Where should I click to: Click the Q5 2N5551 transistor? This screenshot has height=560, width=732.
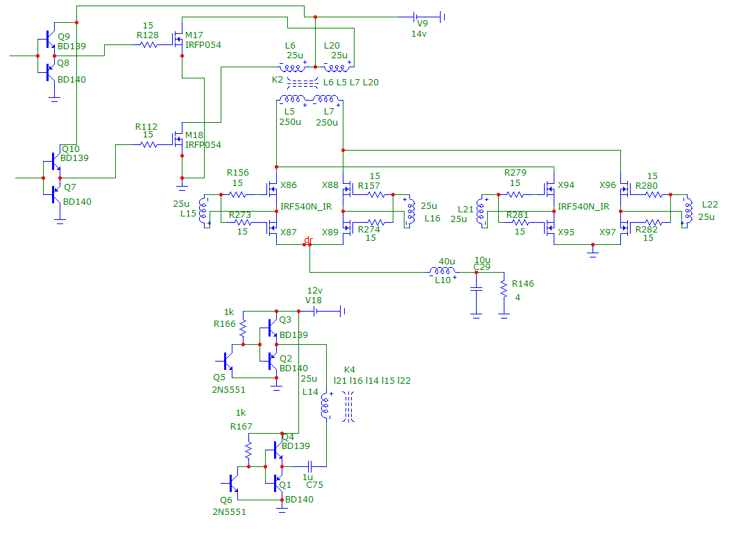pos(227,361)
